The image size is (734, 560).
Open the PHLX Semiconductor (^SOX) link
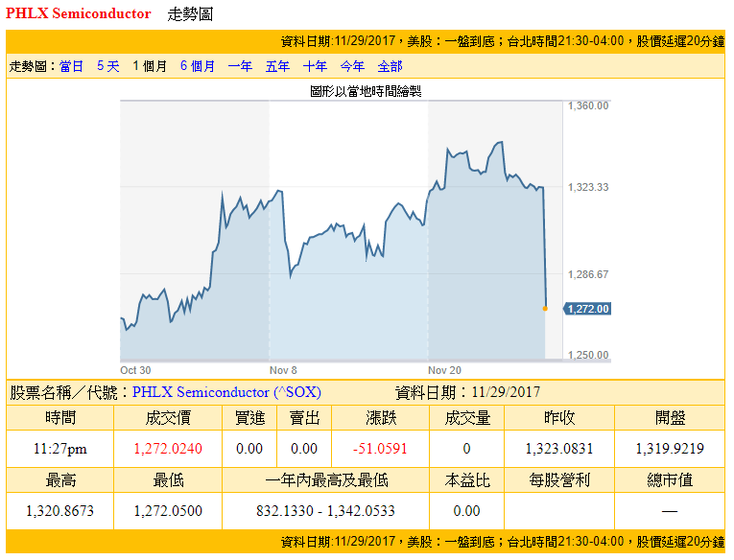click(226, 392)
